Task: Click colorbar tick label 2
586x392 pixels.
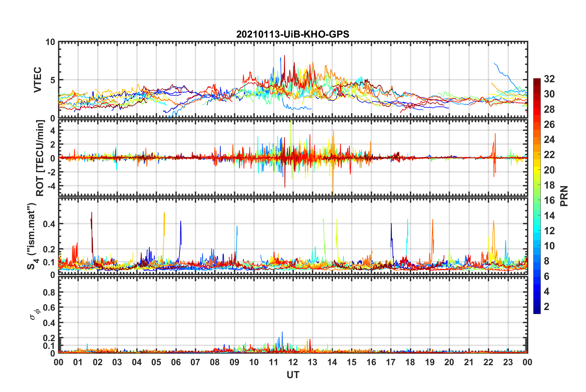Action: [547, 306]
